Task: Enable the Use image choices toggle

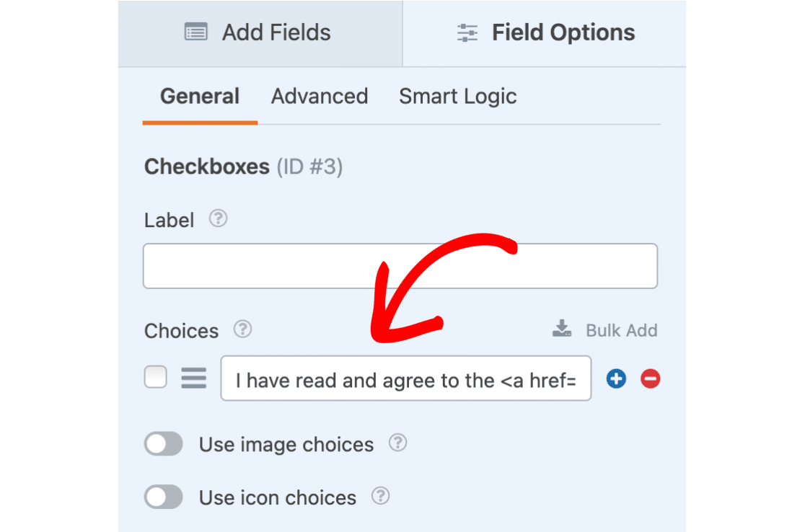Action: [164, 444]
